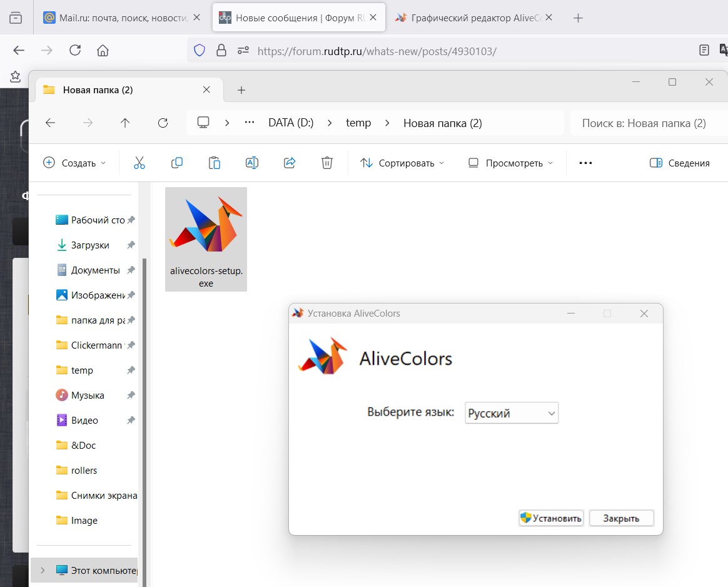
Task: Expand the Этот компьютер tree node
Action: 43,570
